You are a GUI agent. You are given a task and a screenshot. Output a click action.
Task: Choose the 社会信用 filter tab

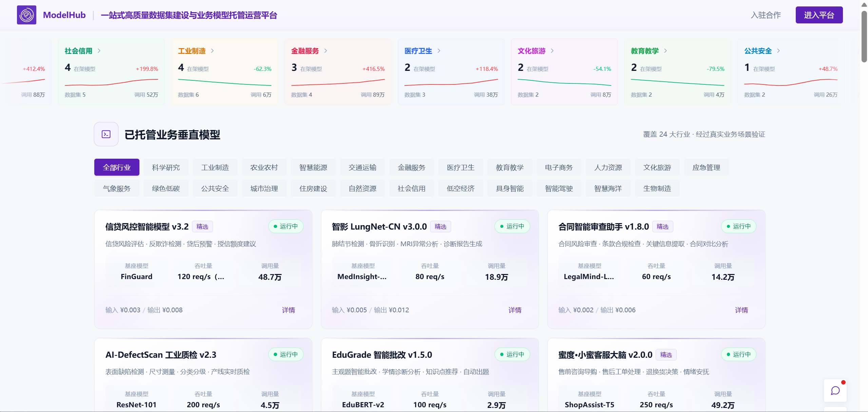click(412, 188)
